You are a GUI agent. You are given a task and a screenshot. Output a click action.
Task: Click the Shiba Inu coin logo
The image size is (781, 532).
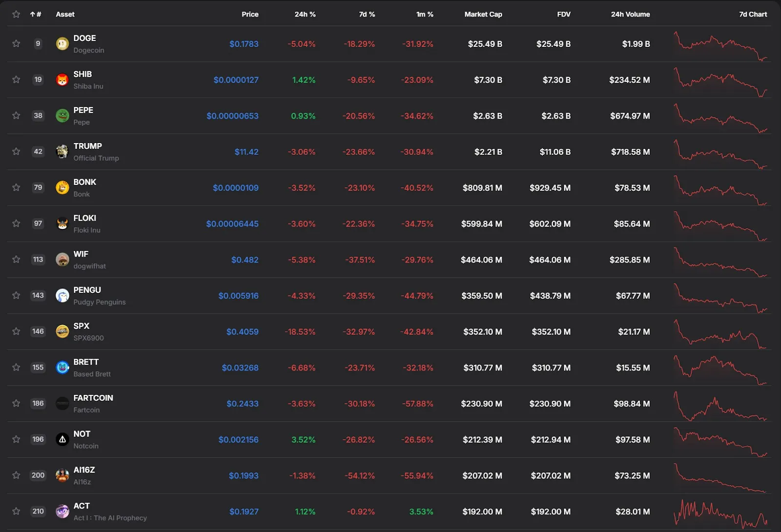pos(62,80)
